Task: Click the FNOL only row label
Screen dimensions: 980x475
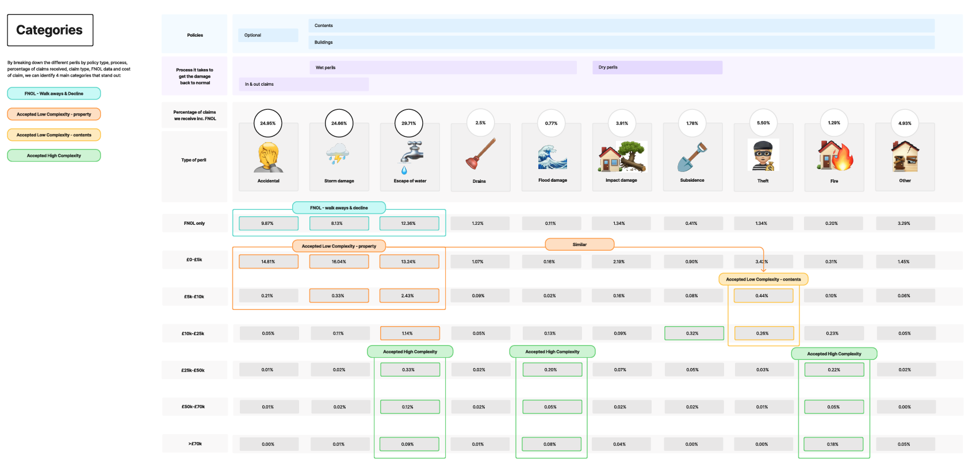Action: 194,223
